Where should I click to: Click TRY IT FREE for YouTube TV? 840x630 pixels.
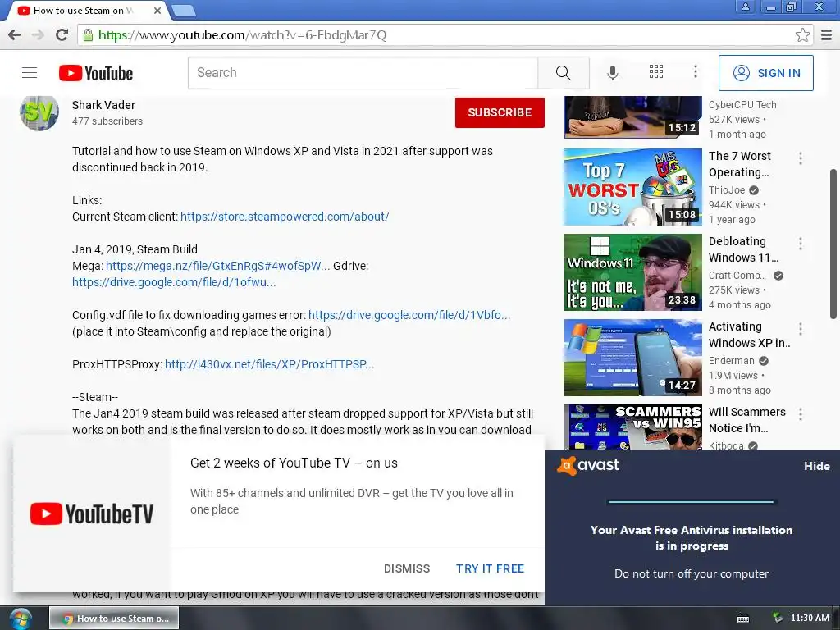(491, 568)
